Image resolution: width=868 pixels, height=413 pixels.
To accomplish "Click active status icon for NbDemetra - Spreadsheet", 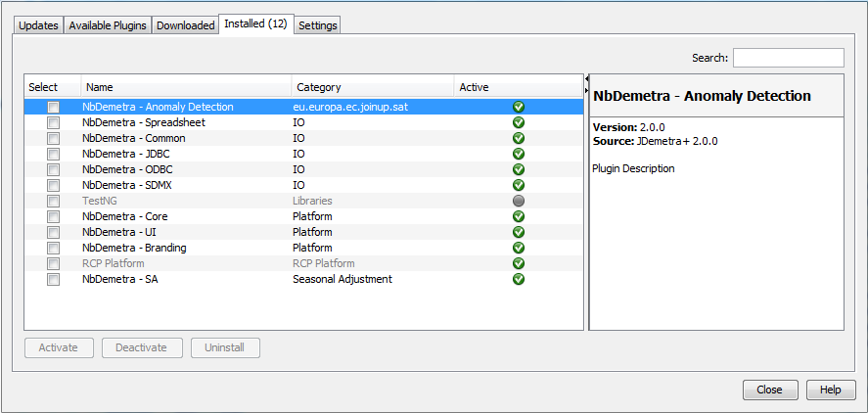I will pyautogui.click(x=519, y=122).
